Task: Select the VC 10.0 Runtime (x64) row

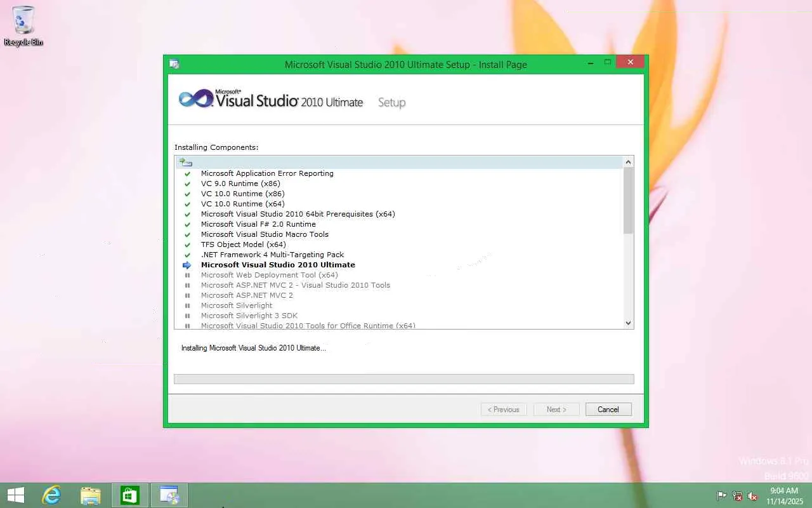Action: (x=399, y=204)
